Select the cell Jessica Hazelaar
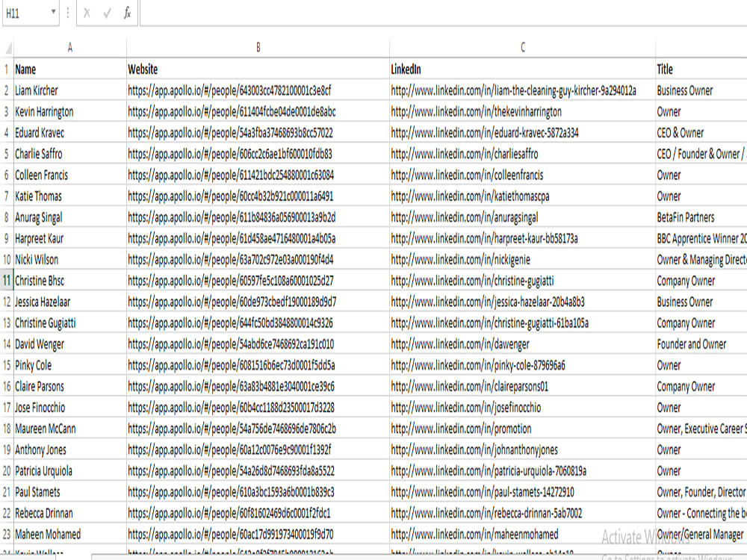Image resolution: width=747 pixels, height=560 pixels. tap(70, 302)
